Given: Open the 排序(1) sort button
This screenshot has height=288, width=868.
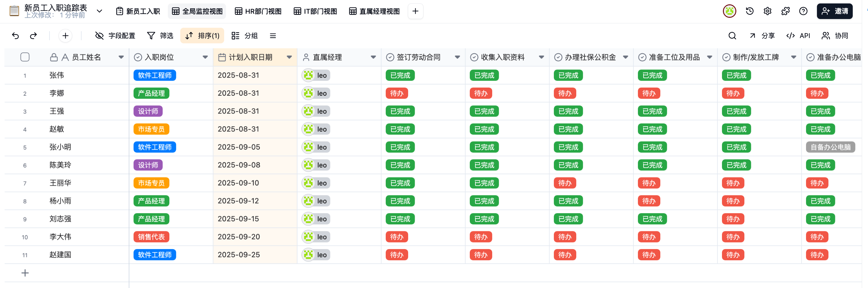Looking at the screenshot, I should pos(202,36).
